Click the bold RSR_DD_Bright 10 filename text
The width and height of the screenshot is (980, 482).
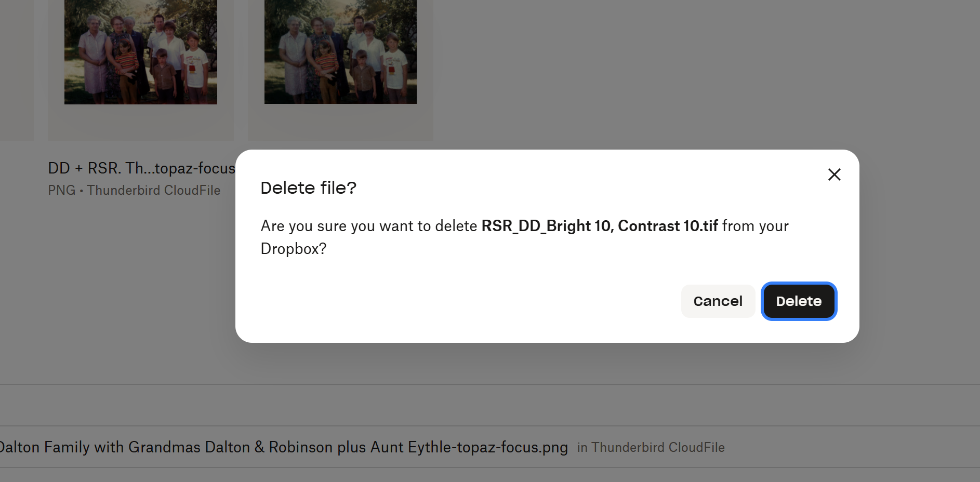pos(599,226)
